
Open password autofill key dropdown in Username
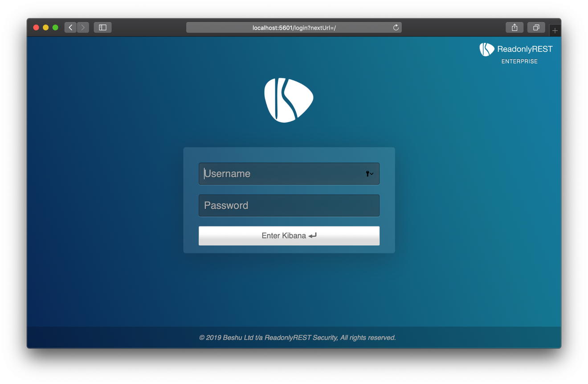click(x=369, y=174)
